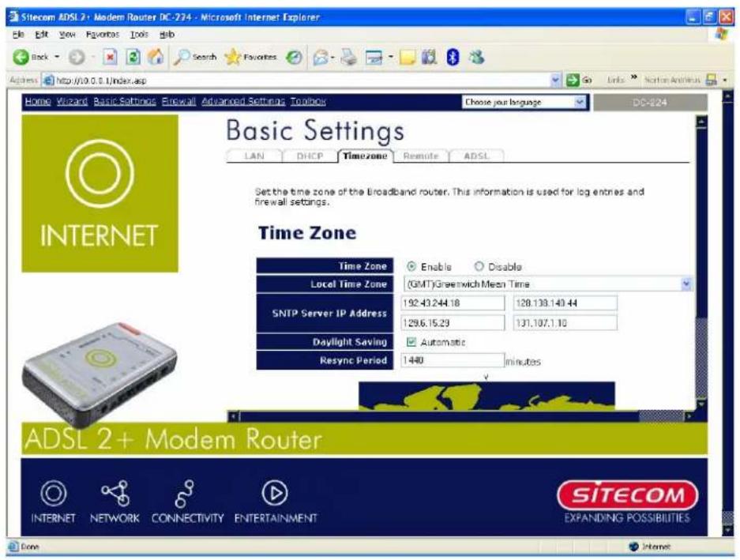Click the Home navigation link
The width and height of the screenshot is (740, 560).
[38, 101]
